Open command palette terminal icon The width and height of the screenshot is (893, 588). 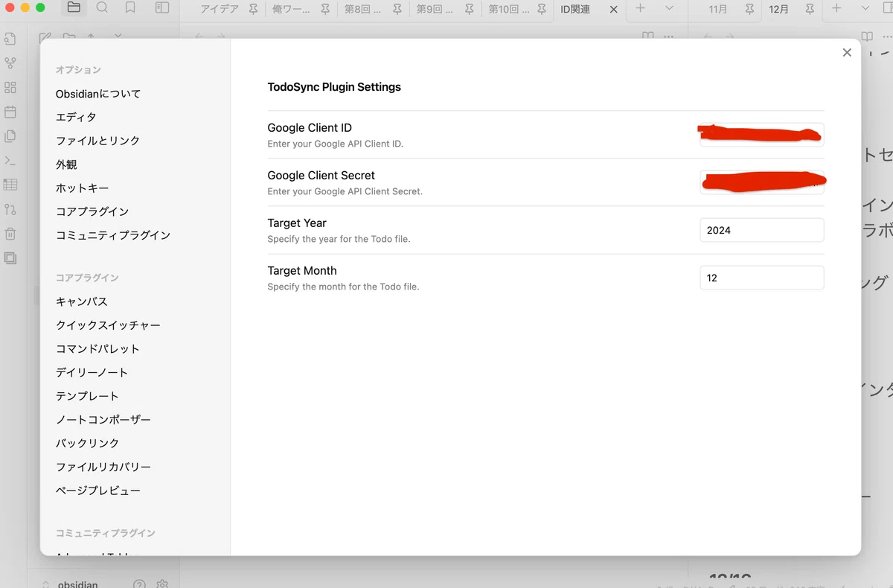[x=10, y=161]
